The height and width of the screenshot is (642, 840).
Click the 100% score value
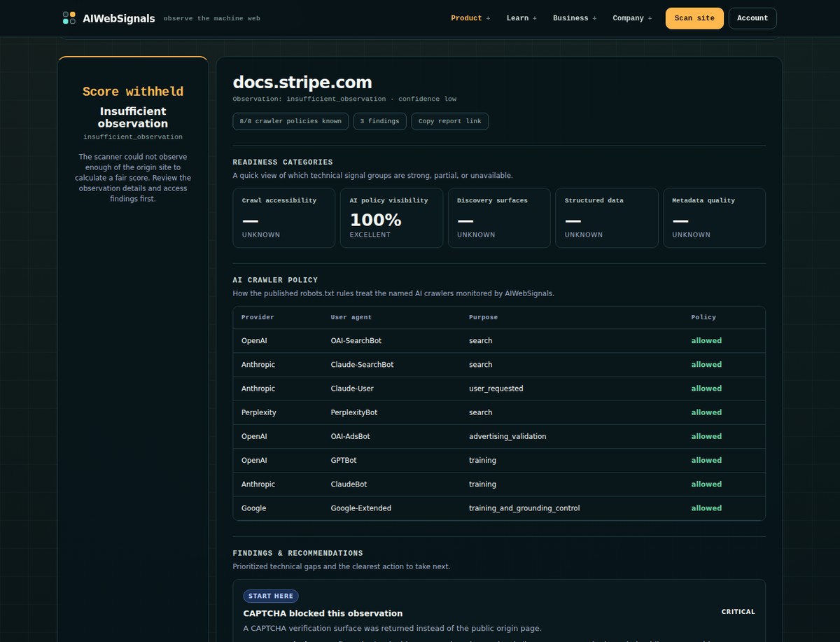376,220
